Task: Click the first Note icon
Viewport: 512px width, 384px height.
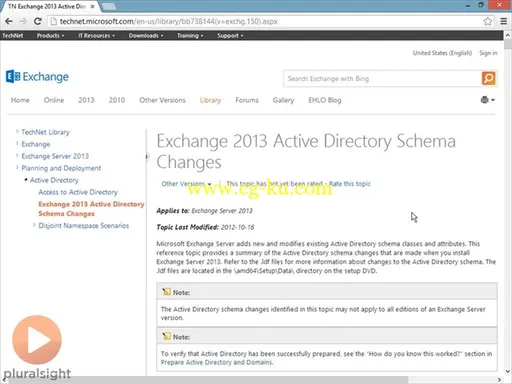Action: coord(166,292)
